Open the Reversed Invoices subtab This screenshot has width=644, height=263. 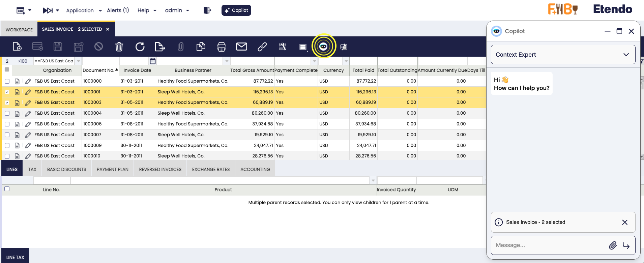(160, 169)
